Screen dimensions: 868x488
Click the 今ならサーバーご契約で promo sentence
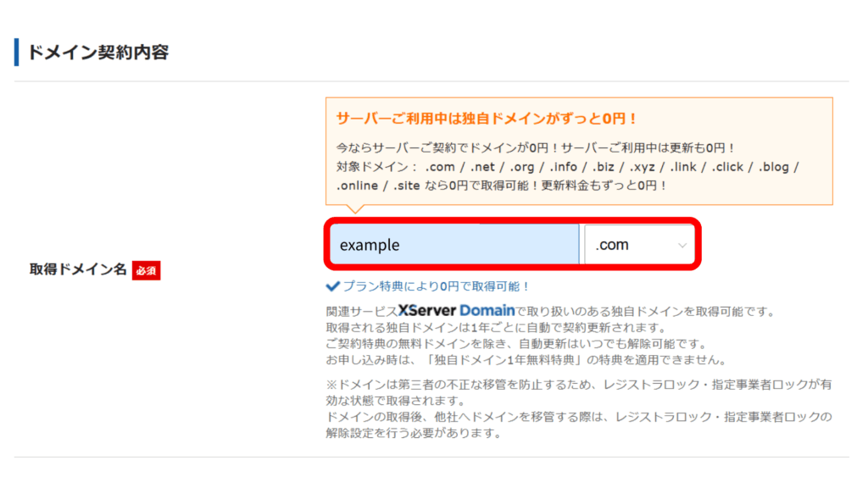(x=536, y=147)
